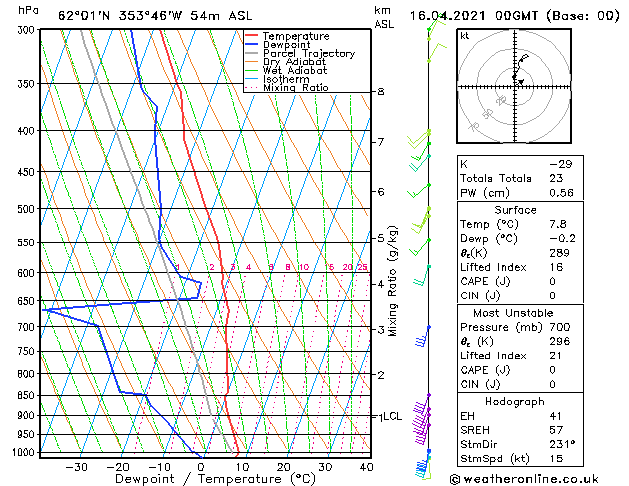Click the purple wind barbs near 900 hPa
Viewport: 629px width, 486px height.
pyautogui.click(x=420, y=421)
